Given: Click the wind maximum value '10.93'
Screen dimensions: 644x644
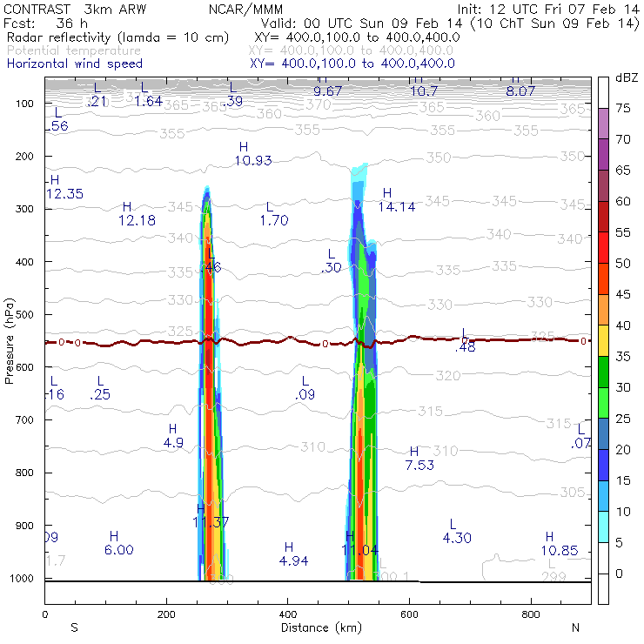Looking at the screenshot, I should click(253, 160).
